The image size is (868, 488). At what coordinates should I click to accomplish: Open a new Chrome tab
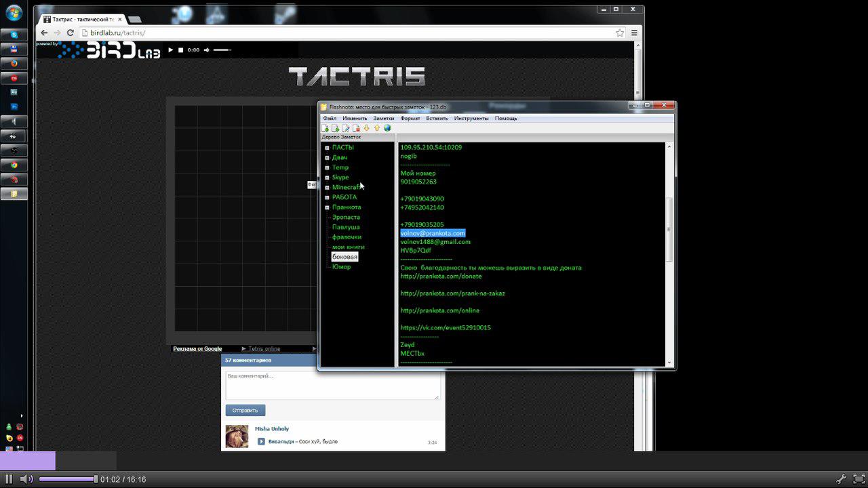pyautogui.click(x=134, y=20)
